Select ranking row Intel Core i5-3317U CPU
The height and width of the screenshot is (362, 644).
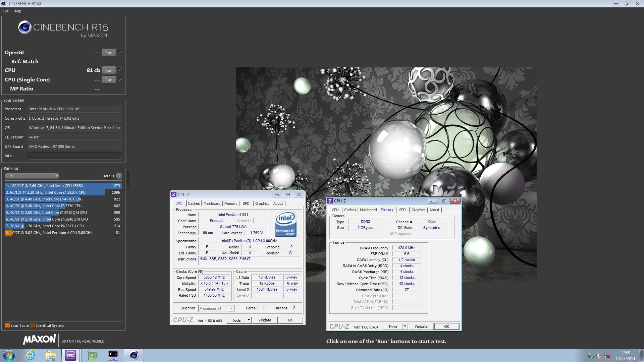(x=63, y=226)
